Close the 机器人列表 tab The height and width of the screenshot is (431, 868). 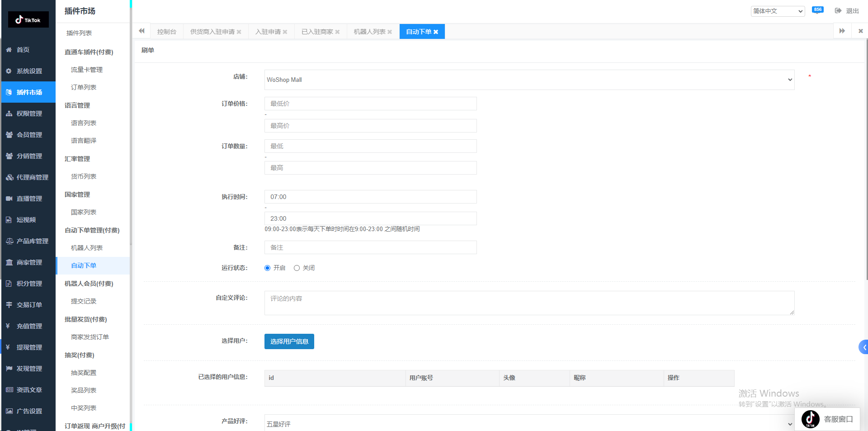(390, 32)
